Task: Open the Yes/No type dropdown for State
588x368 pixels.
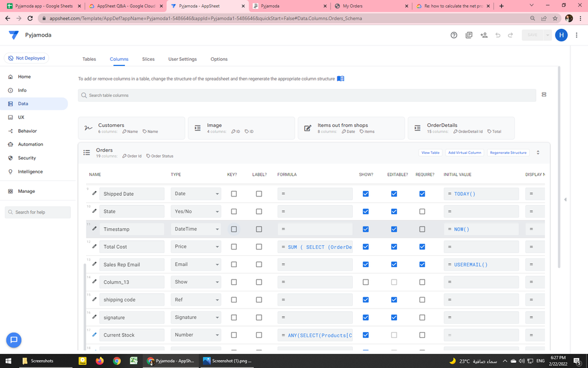Action: click(196, 211)
